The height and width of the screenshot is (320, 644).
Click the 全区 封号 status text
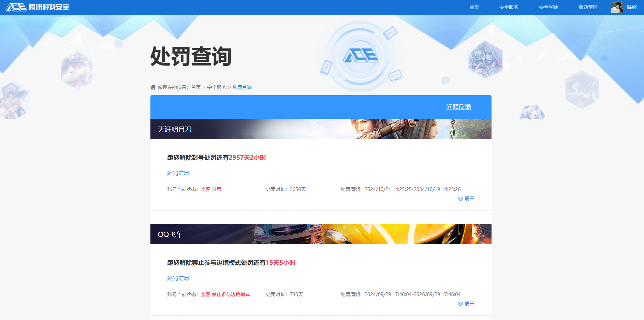pos(211,189)
